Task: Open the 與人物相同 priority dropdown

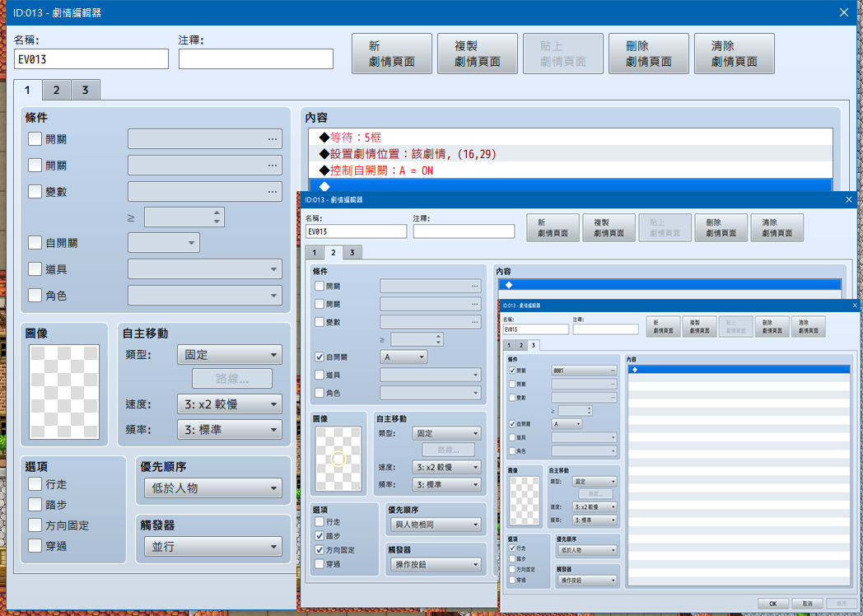Action: point(436,525)
